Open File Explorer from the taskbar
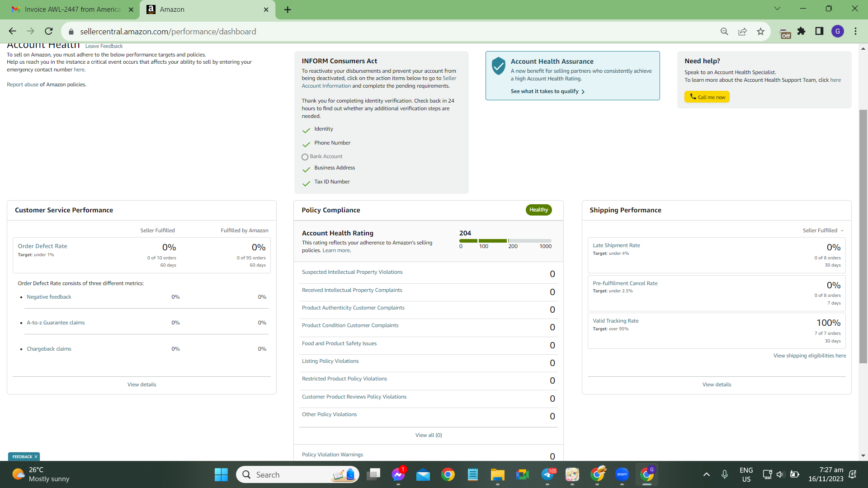Viewport: 868px width, 488px height. point(498,474)
